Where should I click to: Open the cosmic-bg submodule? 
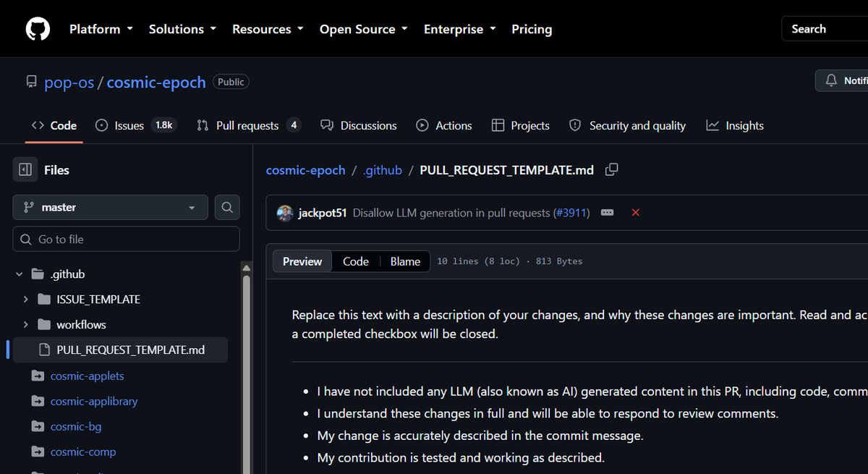[x=76, y=426]
